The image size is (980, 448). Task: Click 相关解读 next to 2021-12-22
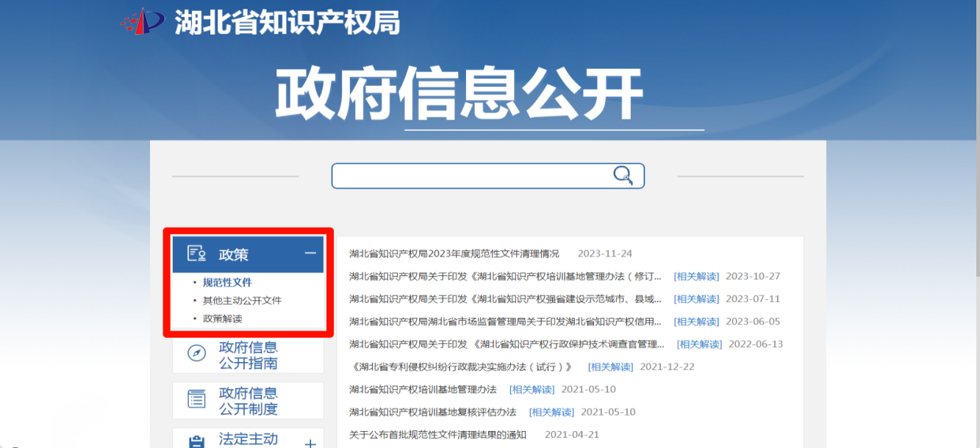610,366
